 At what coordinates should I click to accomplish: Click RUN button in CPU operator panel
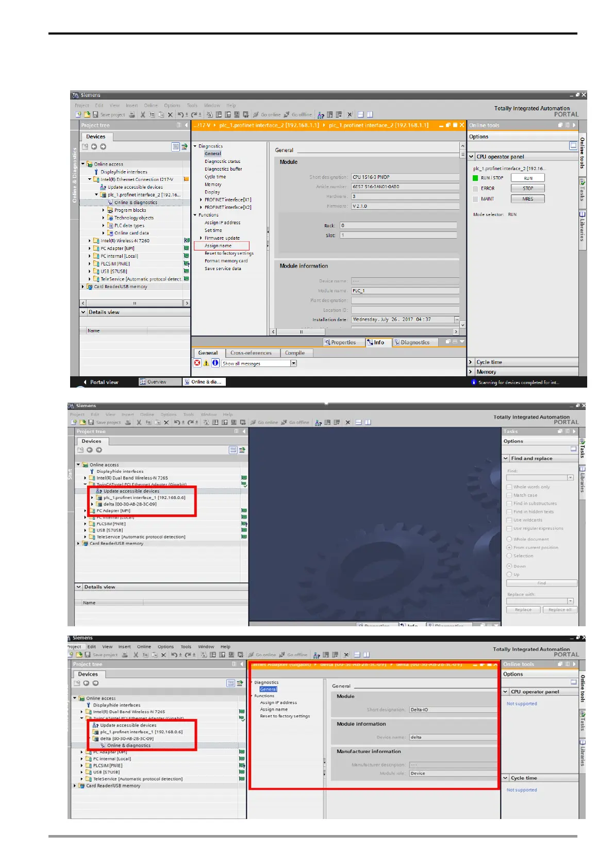(528, 178)
